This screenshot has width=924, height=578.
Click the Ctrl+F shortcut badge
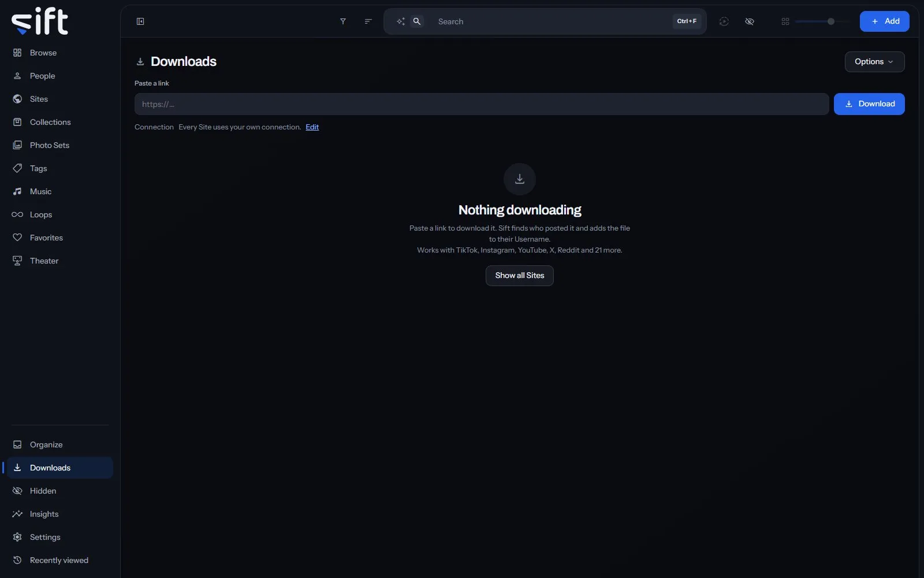687,21
